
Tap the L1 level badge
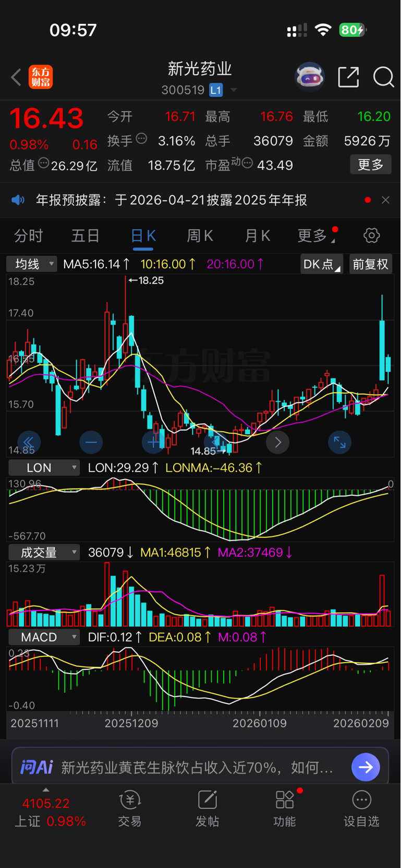point(216,90)
